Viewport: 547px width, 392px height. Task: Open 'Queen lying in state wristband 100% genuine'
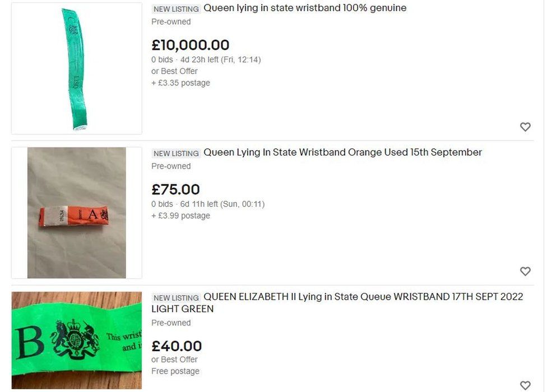305,8
